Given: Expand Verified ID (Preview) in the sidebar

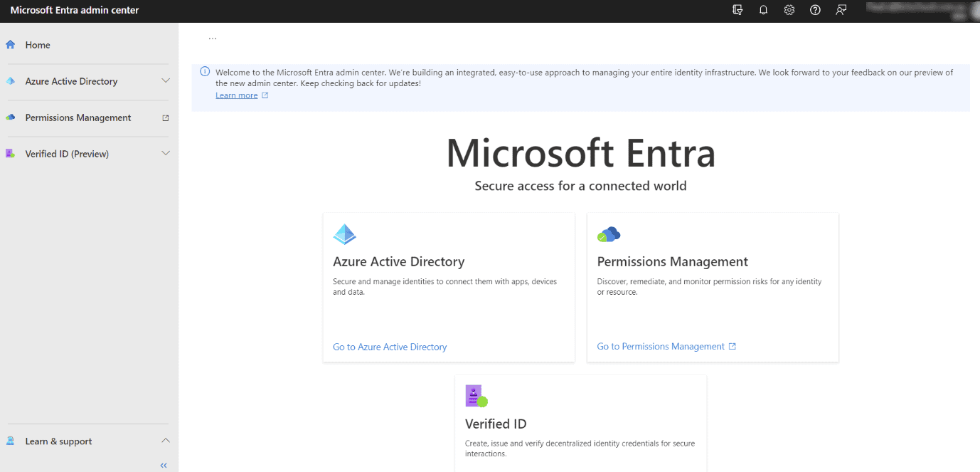Looking at the screenshot, I should 166,153.
